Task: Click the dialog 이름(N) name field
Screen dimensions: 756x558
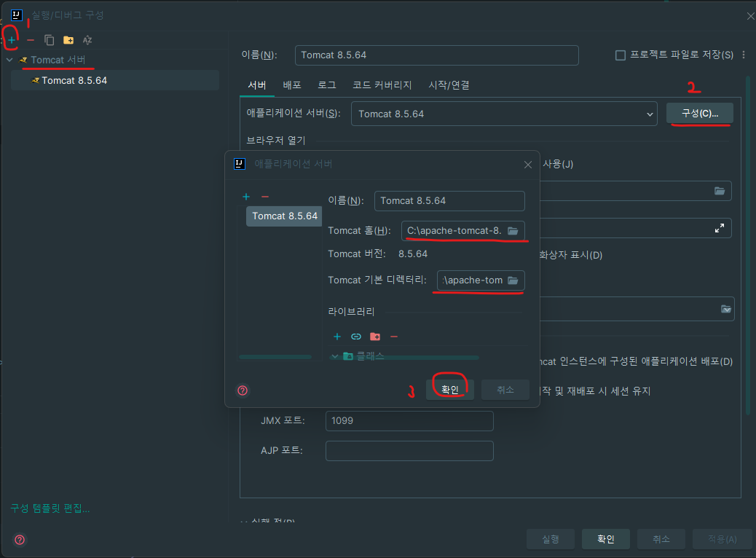Action: 449,200
